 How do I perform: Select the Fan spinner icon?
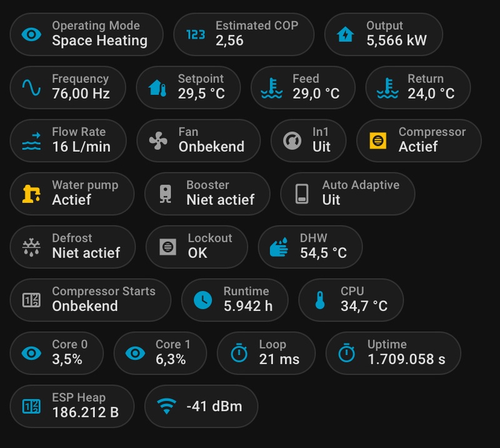tap(157, 141)
